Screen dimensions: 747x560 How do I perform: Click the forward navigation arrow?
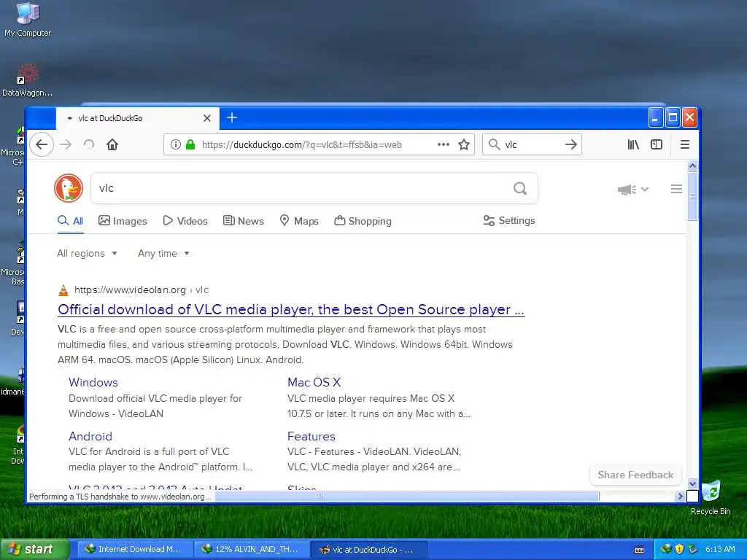pos(66,144)
